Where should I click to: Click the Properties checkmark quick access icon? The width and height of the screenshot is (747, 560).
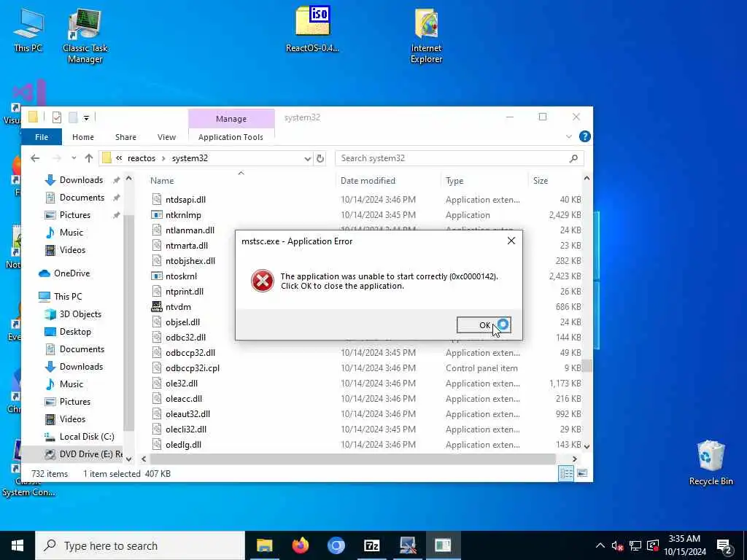(57, 117)
